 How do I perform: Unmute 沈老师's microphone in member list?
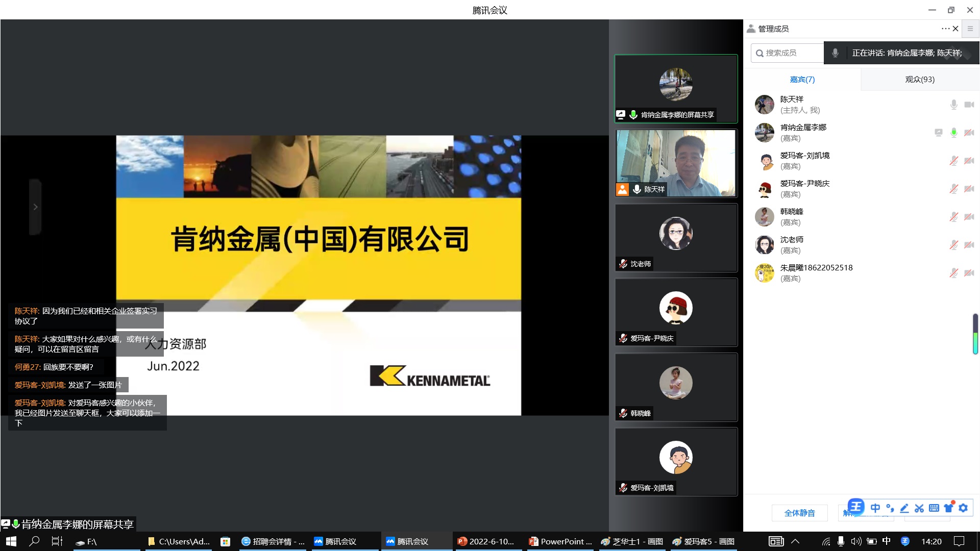953,245
